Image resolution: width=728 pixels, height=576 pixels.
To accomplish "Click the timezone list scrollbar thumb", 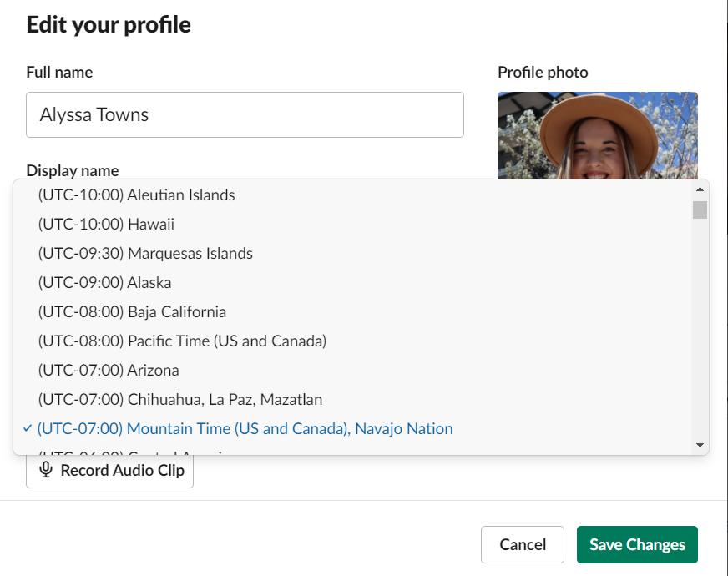I will tap(700, 209).
